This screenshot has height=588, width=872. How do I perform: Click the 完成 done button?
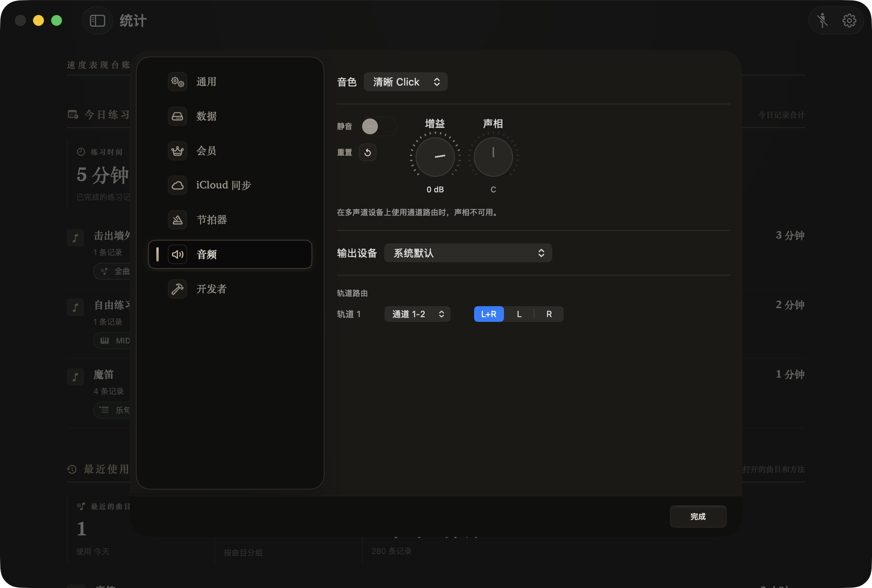[698, 517]
